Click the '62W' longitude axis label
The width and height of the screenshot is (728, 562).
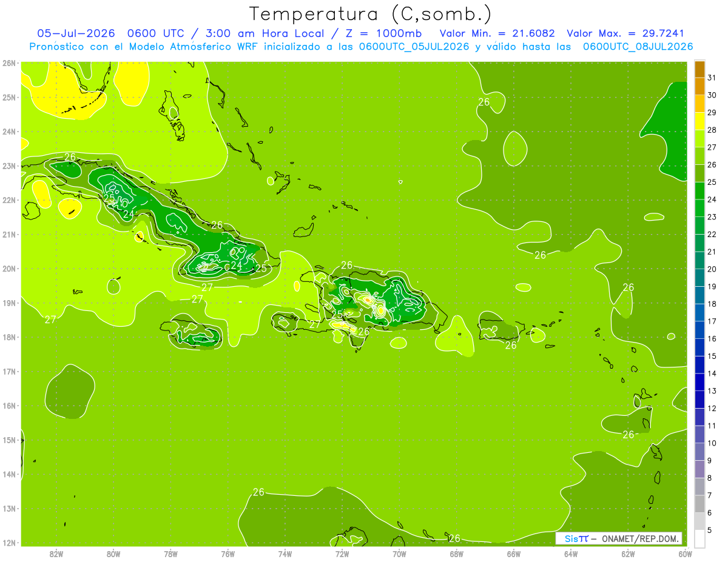pyautogui.click(x=628, y=554)
